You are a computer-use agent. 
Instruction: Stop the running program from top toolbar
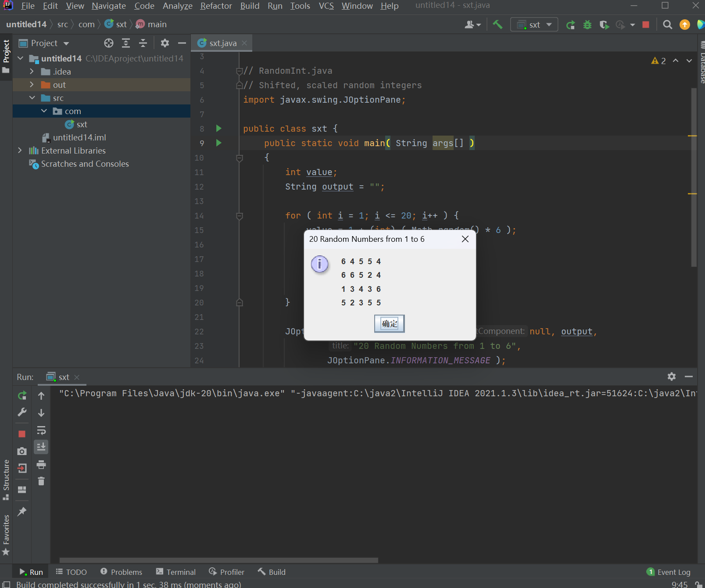646,25
